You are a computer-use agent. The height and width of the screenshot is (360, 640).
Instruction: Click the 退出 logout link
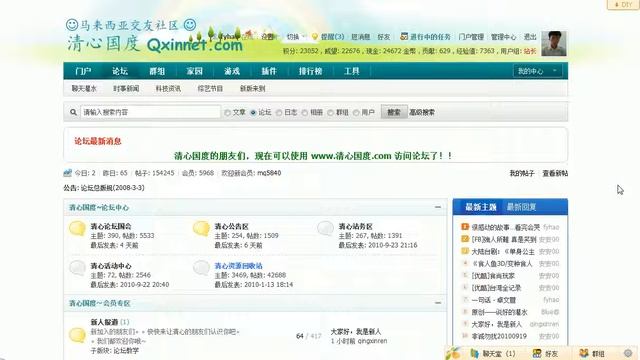point(530,37)
